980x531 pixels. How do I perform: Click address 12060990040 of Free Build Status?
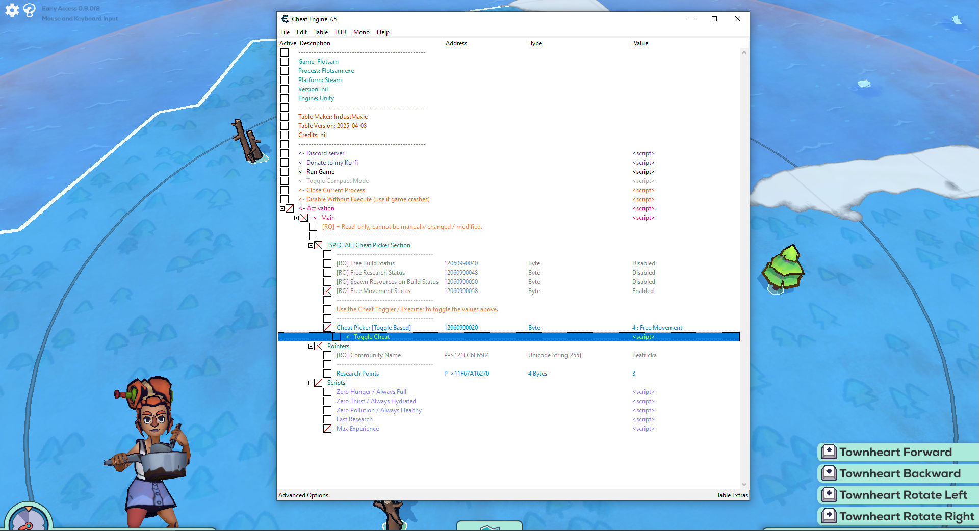pyautogui.click(x=461, y=263)
